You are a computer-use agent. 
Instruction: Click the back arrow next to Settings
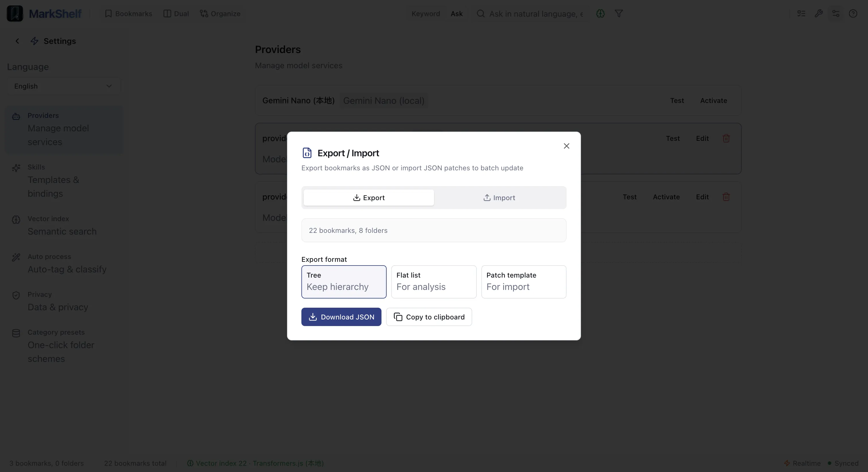[17, 41]
